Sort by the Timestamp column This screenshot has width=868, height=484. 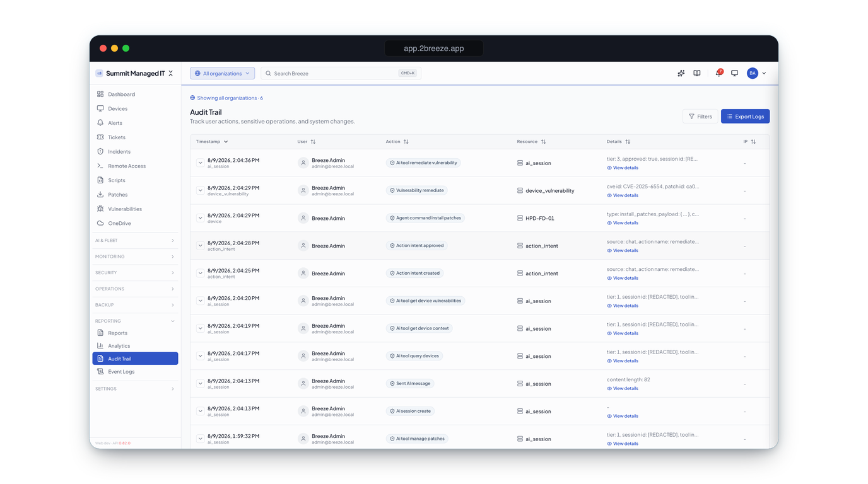pos(212,142)
